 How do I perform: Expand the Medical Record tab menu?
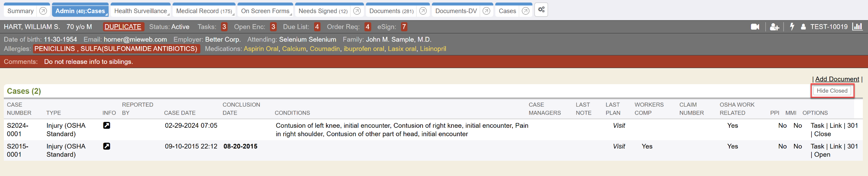tap(234, 15)
